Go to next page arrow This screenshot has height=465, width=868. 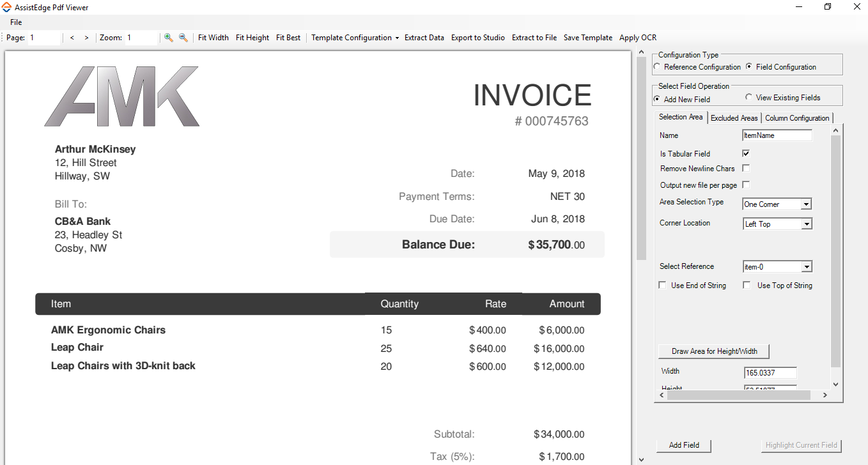click(x=86, y=38)
